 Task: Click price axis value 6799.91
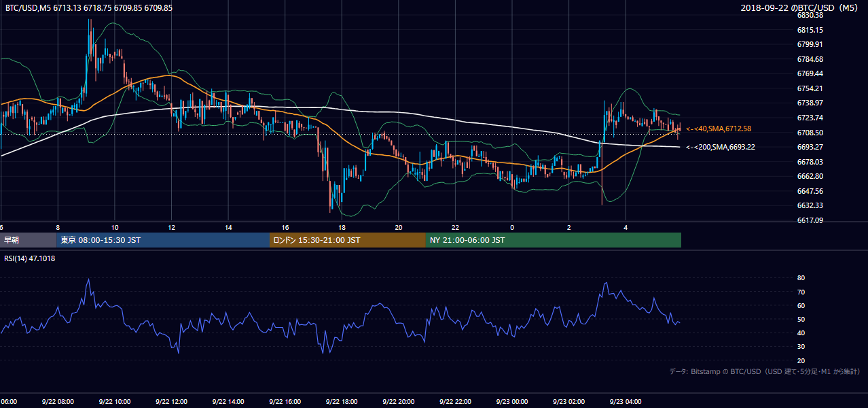810,44
